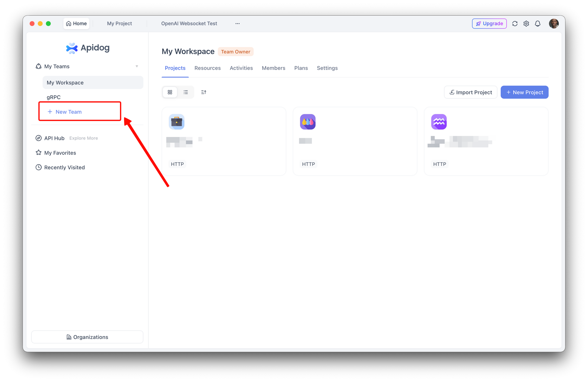Switch to the Plans tab

(x=301, y=68)
